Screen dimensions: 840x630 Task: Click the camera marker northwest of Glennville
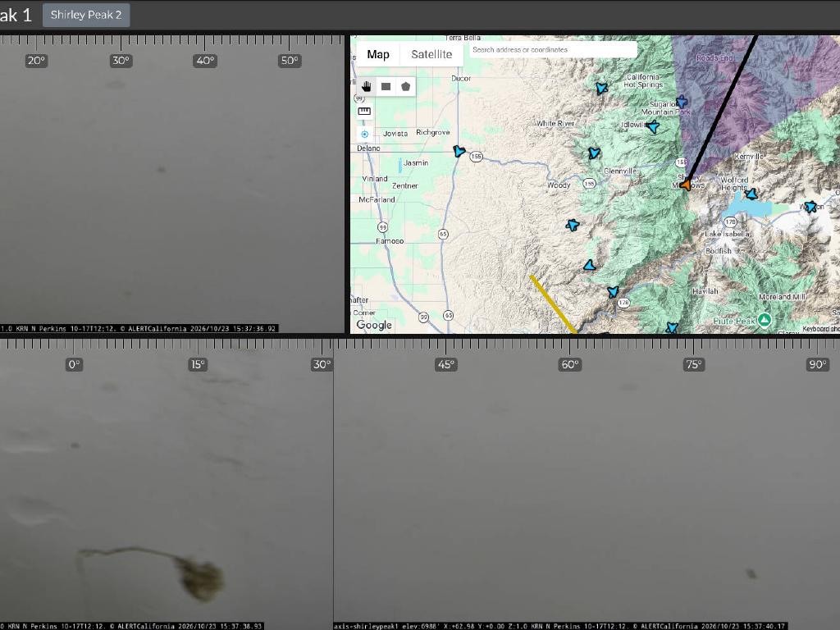pos(594,153)
